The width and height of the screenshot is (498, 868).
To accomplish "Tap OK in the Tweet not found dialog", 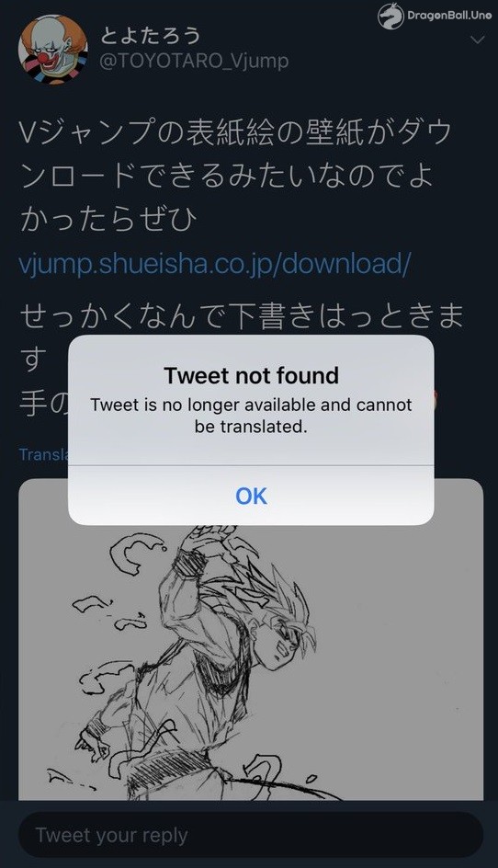I will point(251,496).
